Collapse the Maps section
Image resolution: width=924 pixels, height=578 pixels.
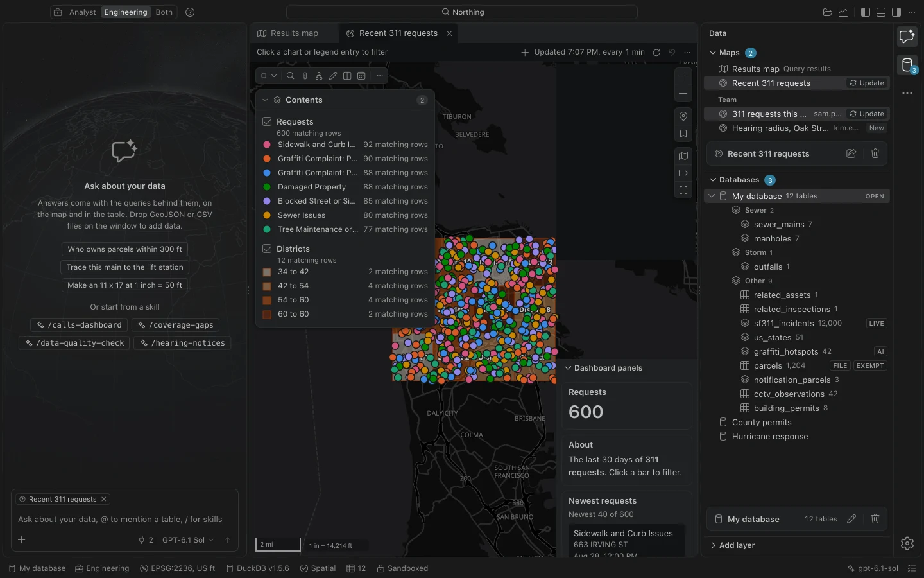(x=713, y=53)
